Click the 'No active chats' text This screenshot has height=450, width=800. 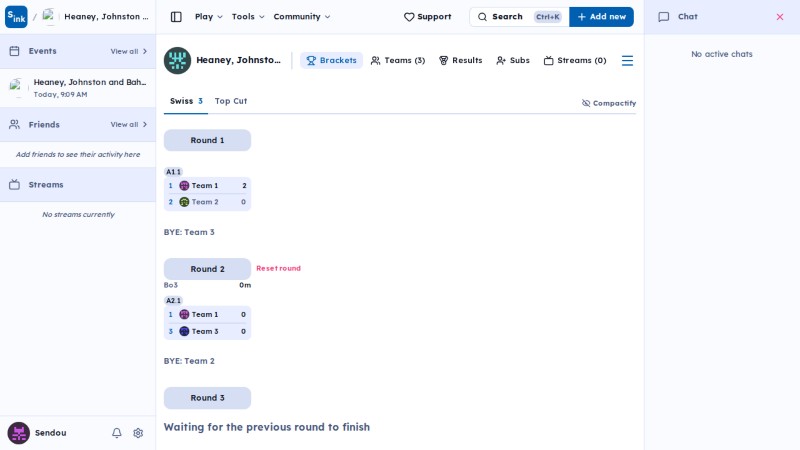point(721,54)
